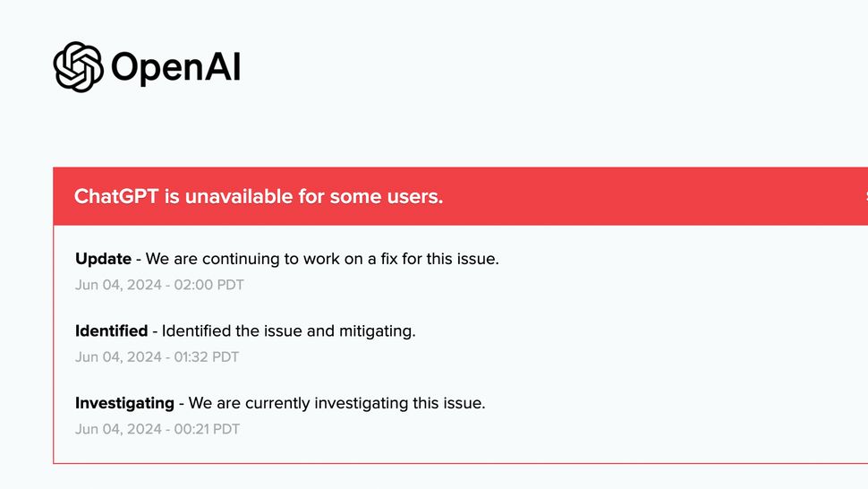This screenshot has height=489, width=868.
Task: Click the 02:00 PDT timestamp
Action: pos(159,286)
